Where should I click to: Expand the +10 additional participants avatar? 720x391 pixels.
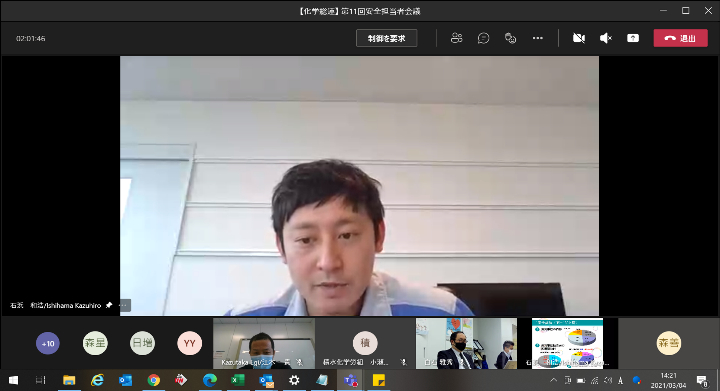click(48, 343)
